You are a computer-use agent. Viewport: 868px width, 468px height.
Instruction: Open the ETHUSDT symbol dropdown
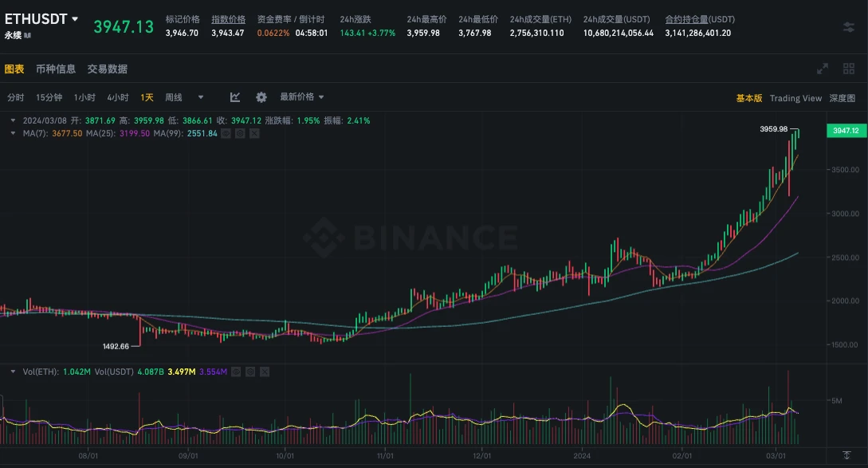click(44, 19)
